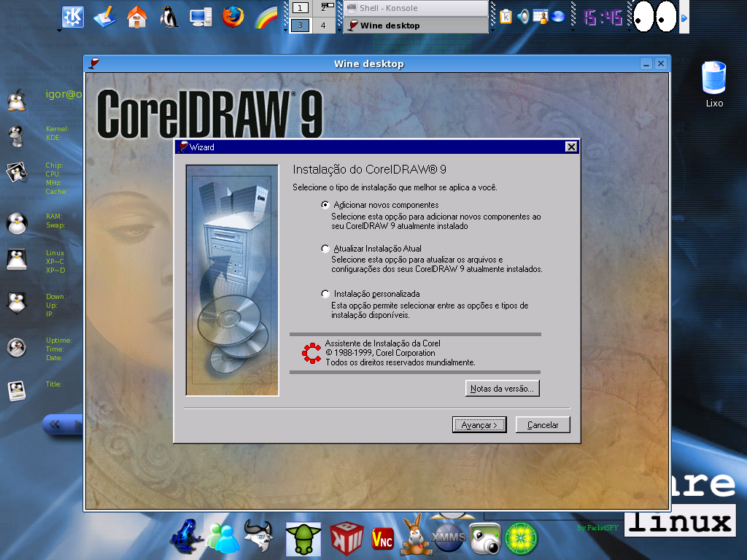Activate the Shell - Konsole taskbar entry
This screenshot has height=560, width=747.
[x=416, y=7]
